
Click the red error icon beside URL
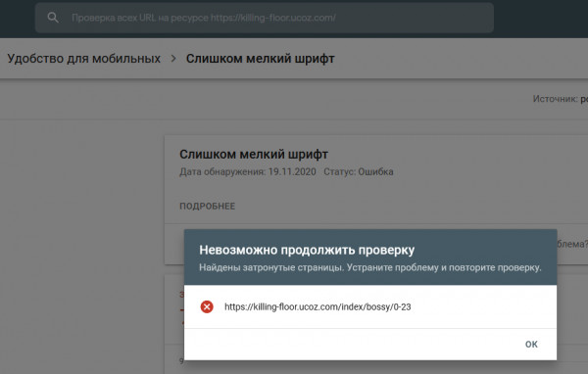point(207,306)
